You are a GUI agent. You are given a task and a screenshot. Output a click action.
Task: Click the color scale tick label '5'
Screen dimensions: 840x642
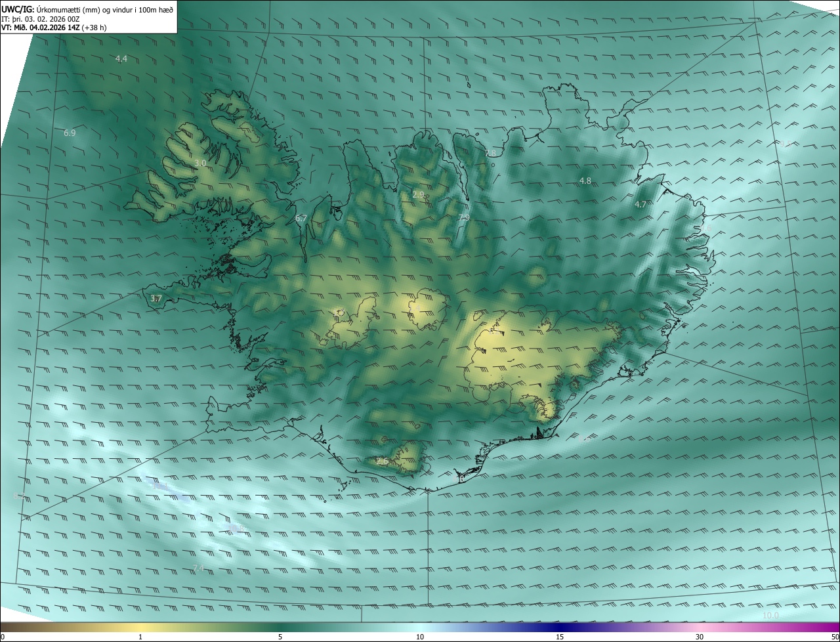pos(280,637)
